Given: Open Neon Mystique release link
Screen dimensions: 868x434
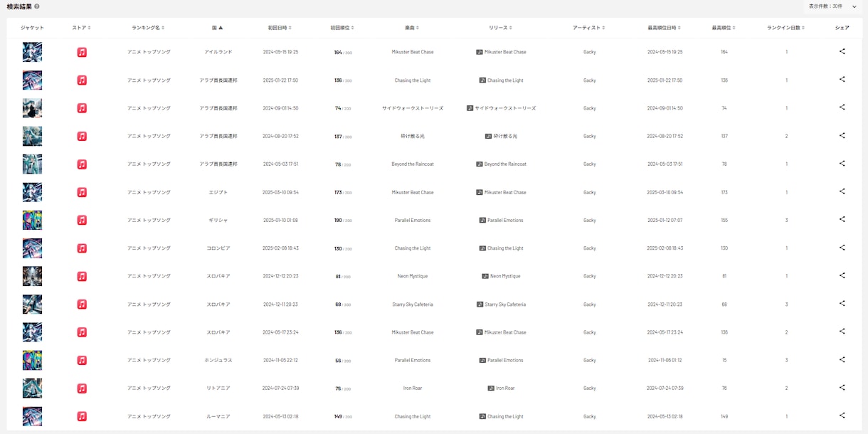Looking at the screenshot, I should (501, 276).
